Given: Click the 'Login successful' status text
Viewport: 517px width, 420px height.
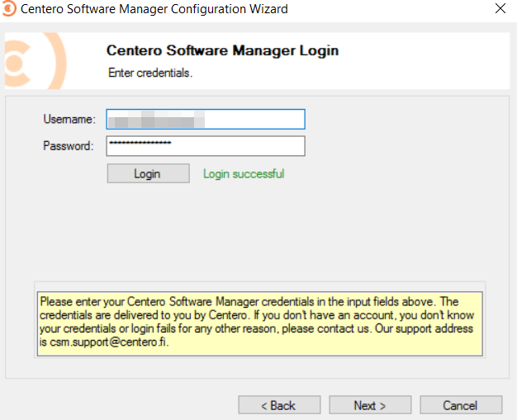Looking at the screenshot, I should click(x=244, y=173).
